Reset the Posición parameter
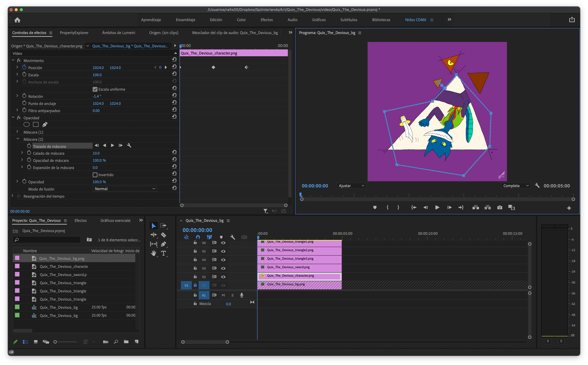Screen dimensions: 588x365 tap(174, 67)
